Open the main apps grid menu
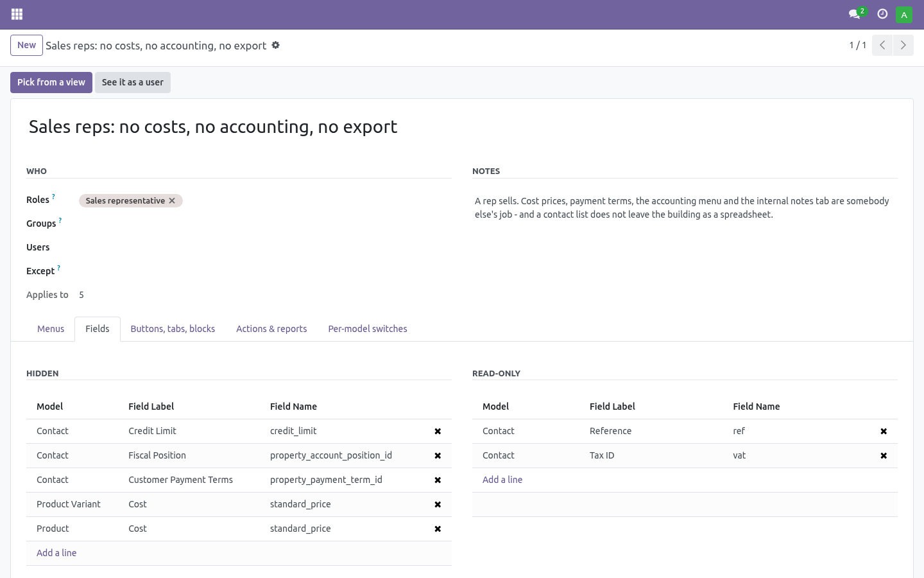Viewport: 924px width, 578px height. coord(17,14)
